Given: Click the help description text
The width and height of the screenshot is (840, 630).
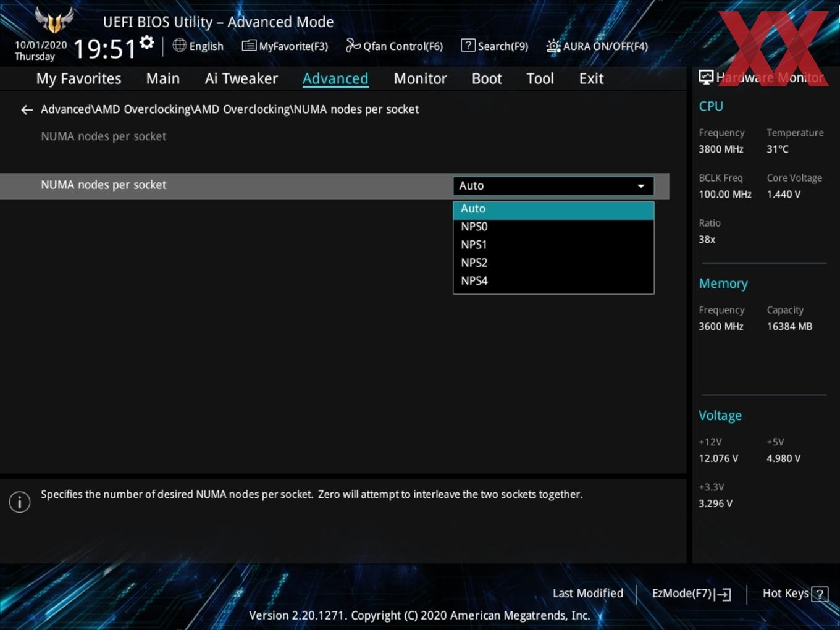Looking at the screenshot, I should [x=312, y=495].
